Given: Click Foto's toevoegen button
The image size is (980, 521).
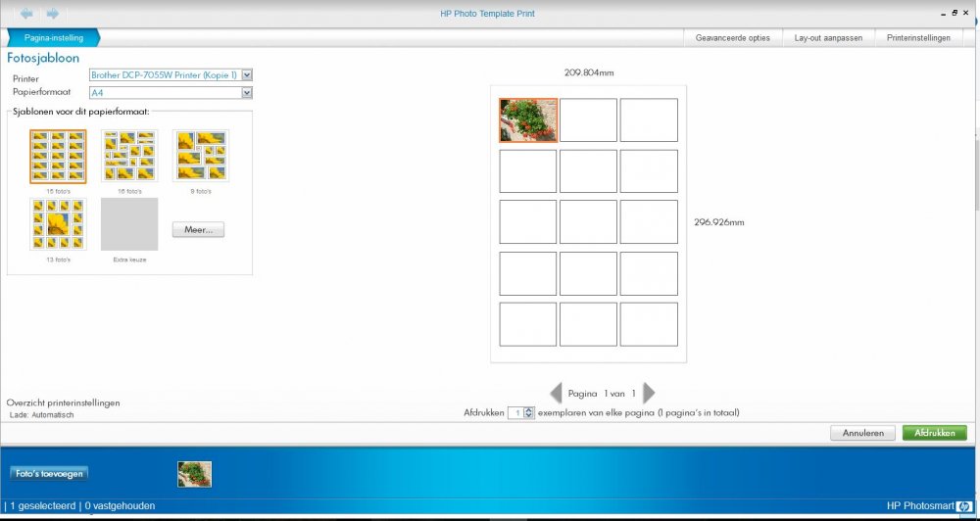Looking at the screenshot, I should (x=49, y=474).
